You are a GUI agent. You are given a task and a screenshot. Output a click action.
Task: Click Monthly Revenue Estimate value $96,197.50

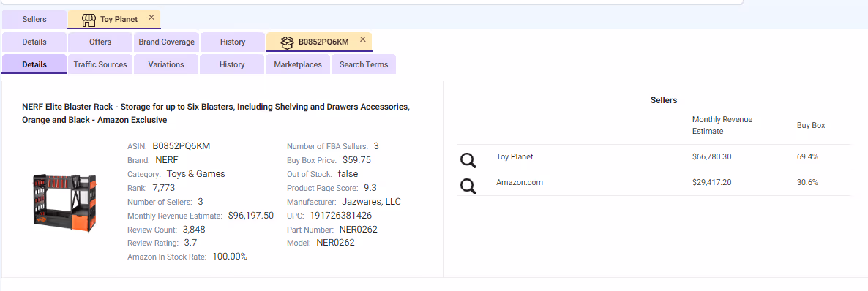tap(251, 215)
